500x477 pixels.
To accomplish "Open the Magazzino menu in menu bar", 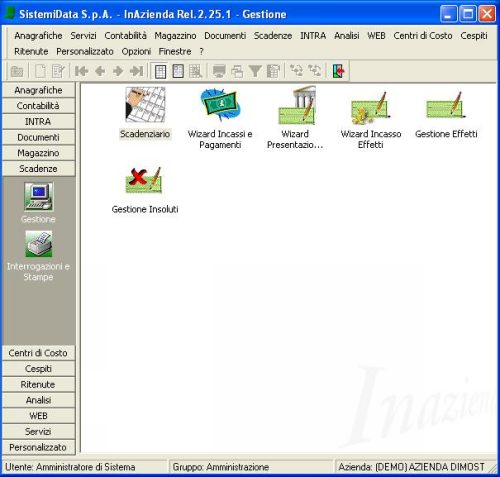I will click(x=175, y=36).
